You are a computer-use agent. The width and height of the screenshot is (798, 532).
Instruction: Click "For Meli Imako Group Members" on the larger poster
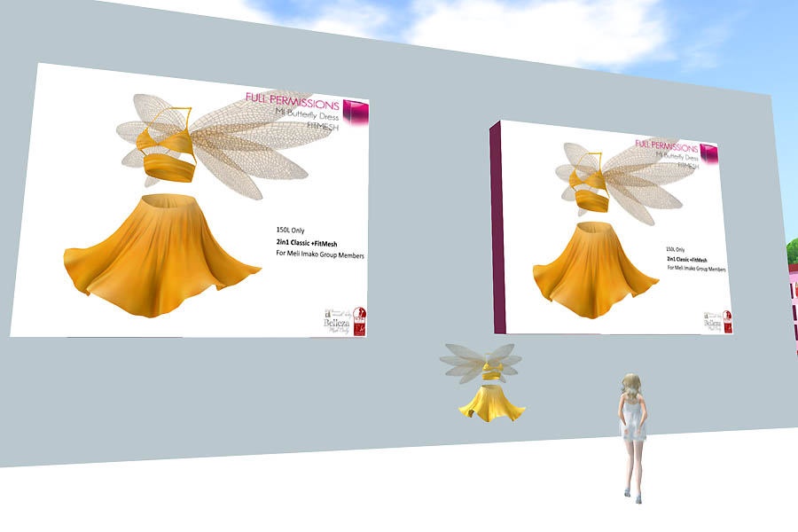click(320, 254)
